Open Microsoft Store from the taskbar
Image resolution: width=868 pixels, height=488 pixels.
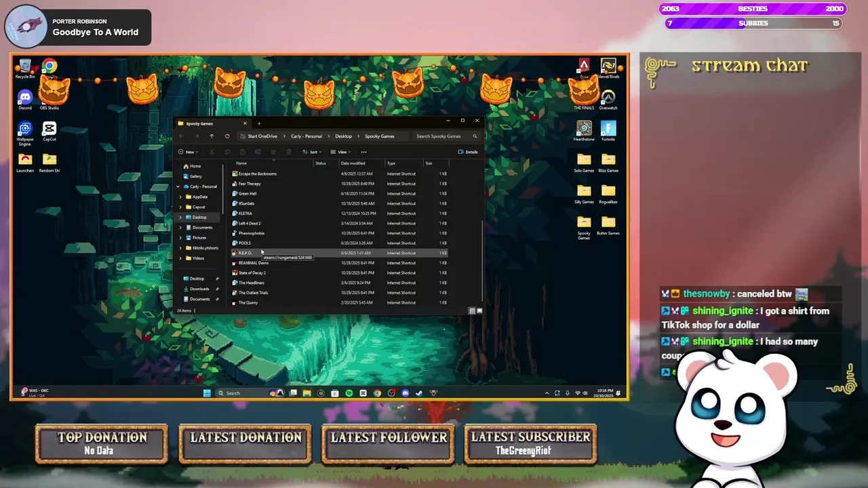tap(335, 393)
